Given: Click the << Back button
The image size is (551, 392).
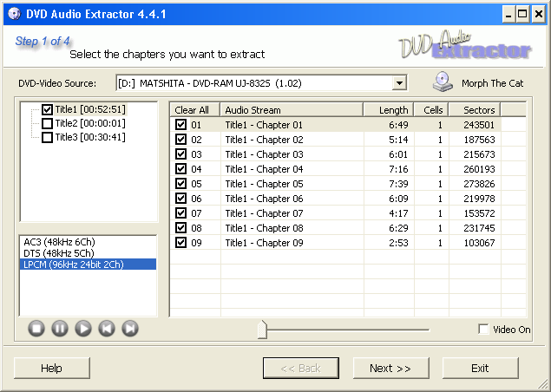Looking at the screenshot, I should coord(301,368).
